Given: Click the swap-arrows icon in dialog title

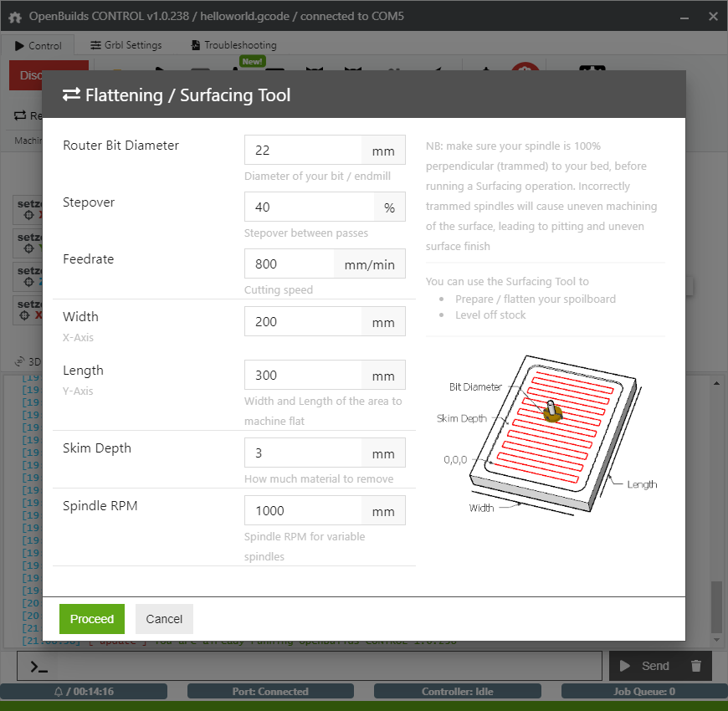Looking at the screenshot, I should click(x=71, y=95).
